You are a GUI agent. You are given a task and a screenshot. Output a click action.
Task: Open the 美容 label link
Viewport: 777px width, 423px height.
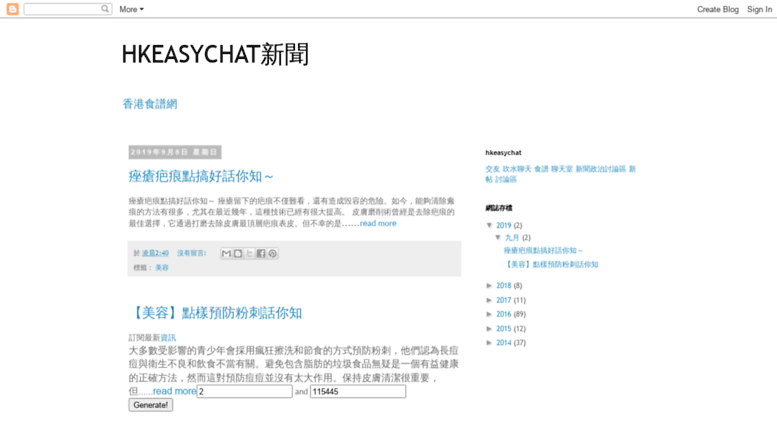(162, 267)
